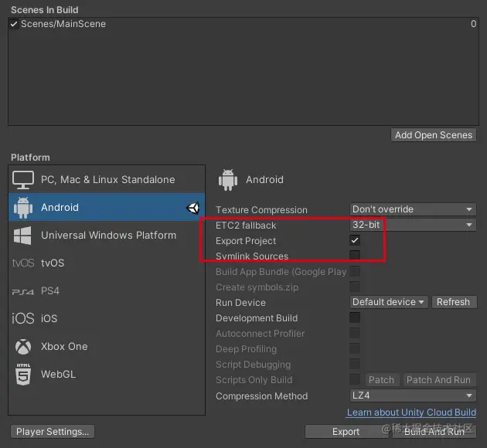
Task: Click the Development Build label
Action: coord(257,318)
